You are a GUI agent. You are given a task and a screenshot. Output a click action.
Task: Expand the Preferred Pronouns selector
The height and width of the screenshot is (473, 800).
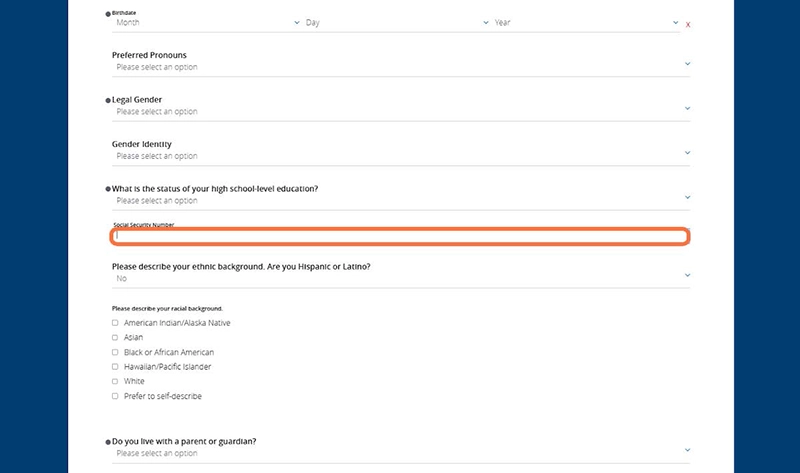point(400,67)
